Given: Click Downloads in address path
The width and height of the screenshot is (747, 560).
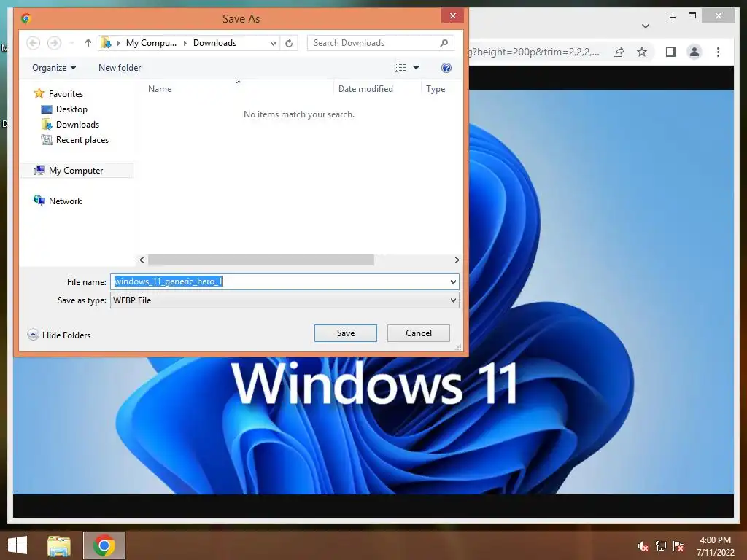Looking at the screenshot, I should tap(214, 43).
